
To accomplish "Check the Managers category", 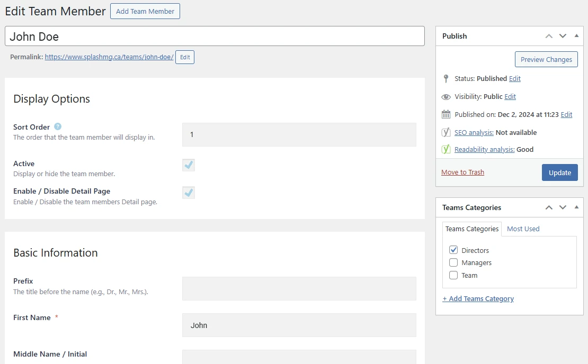I will (x=453, y=263).
